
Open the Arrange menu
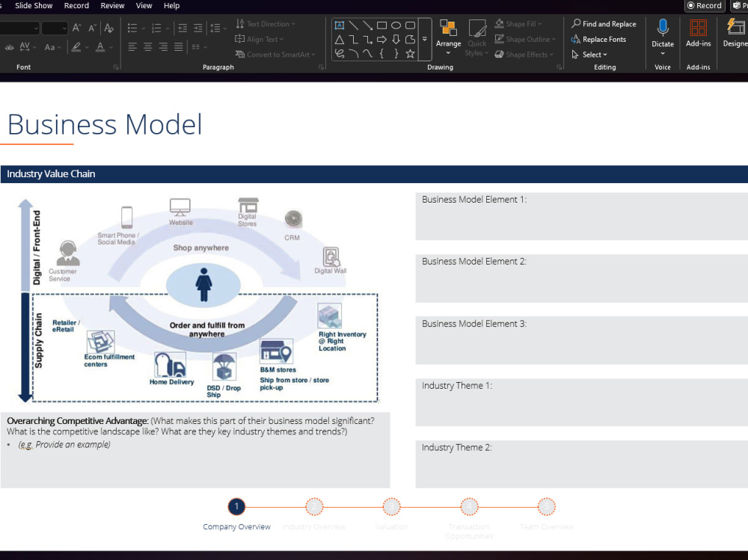(448, 38)
